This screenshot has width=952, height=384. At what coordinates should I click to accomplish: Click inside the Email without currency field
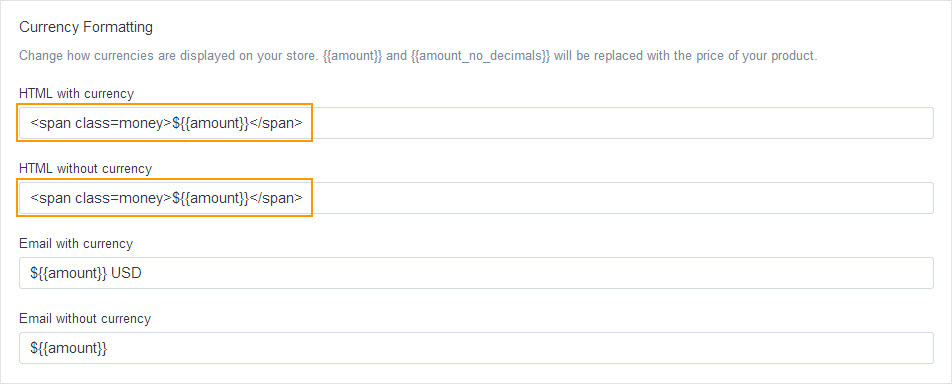coord(476,348)
